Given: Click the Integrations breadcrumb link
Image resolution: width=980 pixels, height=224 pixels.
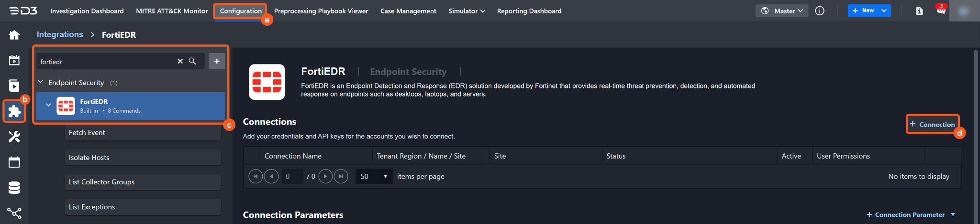Looking at the screenshot, I should click(x=60, y=34).
